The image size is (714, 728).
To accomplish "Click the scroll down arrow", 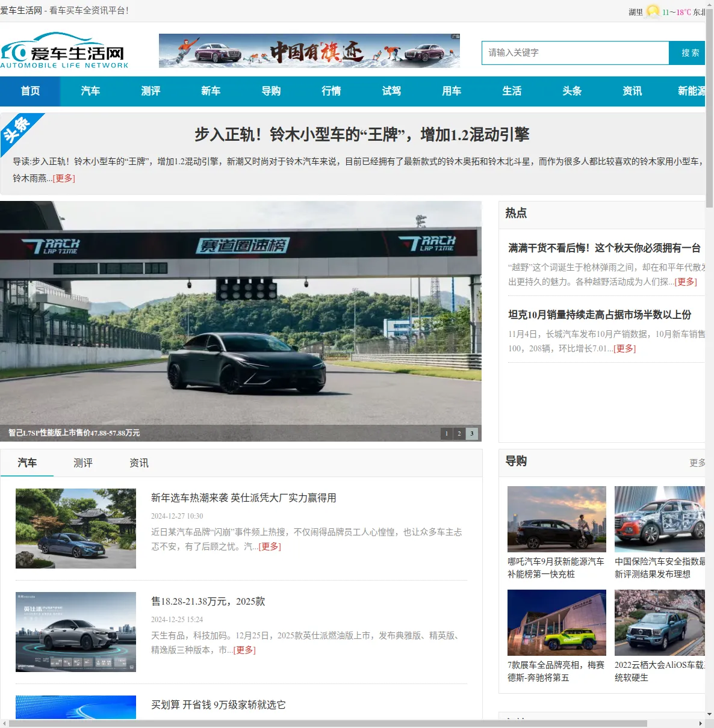I will [x=709, y=714].
